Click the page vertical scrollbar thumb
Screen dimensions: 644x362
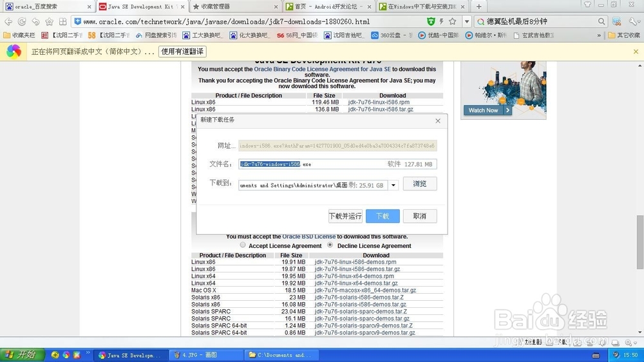pyautogui.click(x=640, y=242)
